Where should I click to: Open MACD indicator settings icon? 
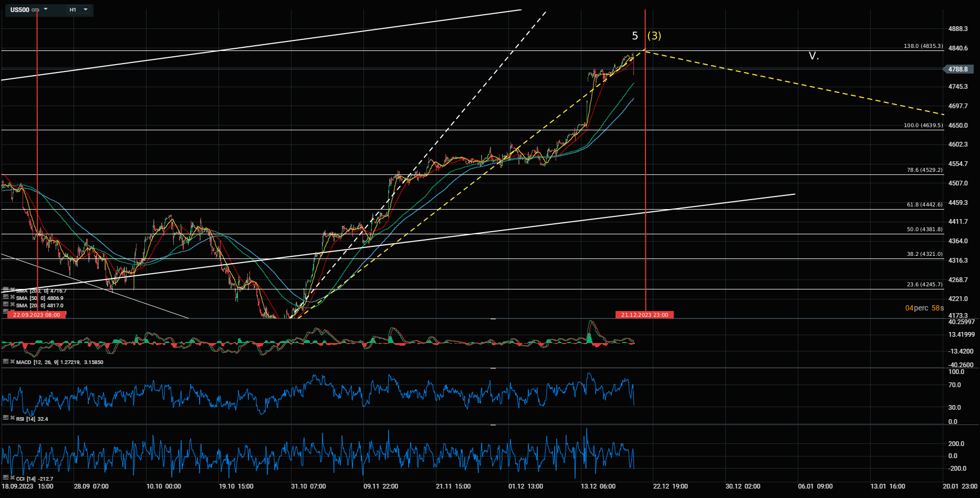coord(6,361)
